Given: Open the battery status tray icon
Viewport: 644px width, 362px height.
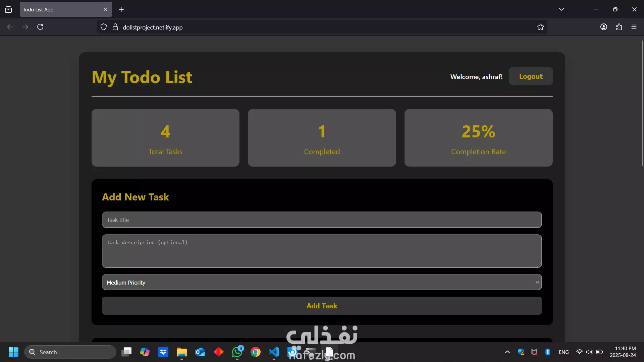Looking at the screenshot, I should coord(600,352).
